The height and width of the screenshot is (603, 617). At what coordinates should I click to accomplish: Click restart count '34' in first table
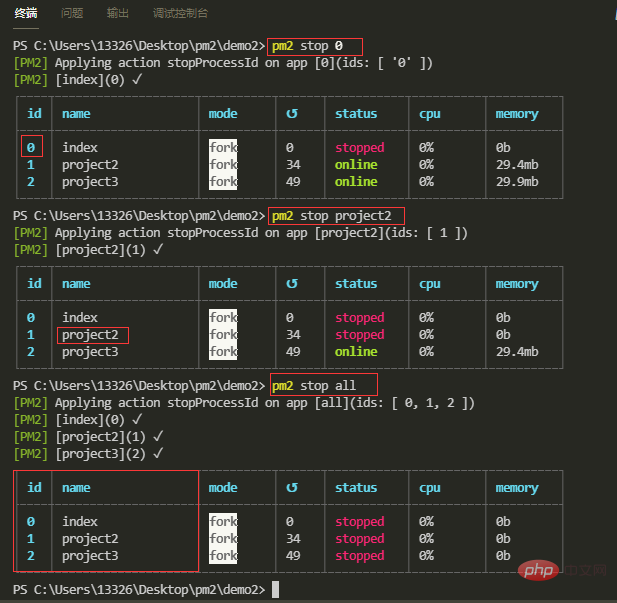pyautogui.click(x=293, y=165)
